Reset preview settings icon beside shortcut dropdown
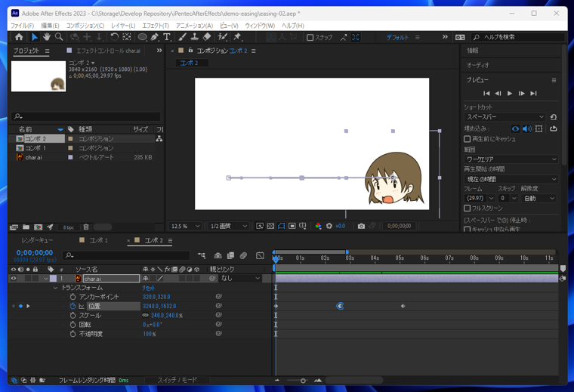 (554, 117)
